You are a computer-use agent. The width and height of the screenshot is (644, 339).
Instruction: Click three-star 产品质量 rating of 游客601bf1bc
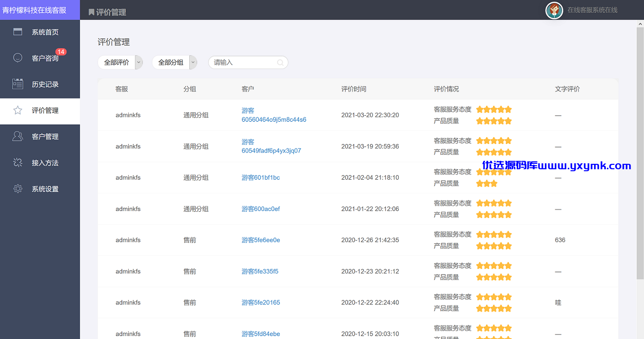point(486,184)
